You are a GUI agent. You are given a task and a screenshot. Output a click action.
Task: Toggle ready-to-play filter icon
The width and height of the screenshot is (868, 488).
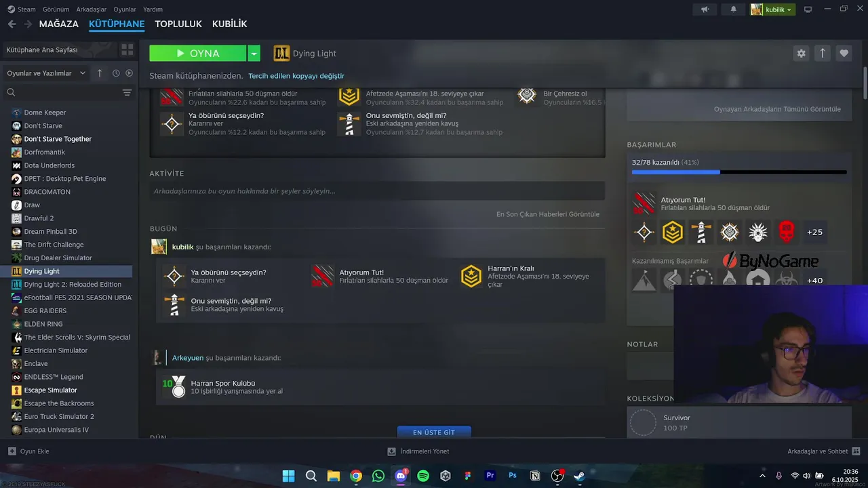tap(129, 73)
